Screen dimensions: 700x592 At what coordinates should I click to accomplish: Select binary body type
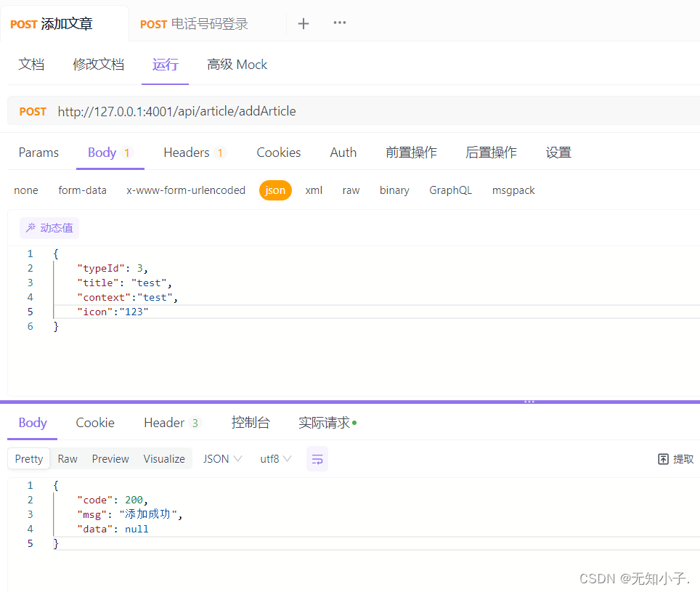click(x=394, y=190)
